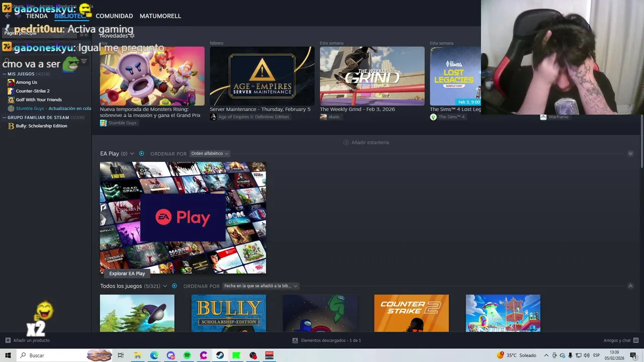
Task: Open Spotify from the taskbar
Action: point(187,355)
